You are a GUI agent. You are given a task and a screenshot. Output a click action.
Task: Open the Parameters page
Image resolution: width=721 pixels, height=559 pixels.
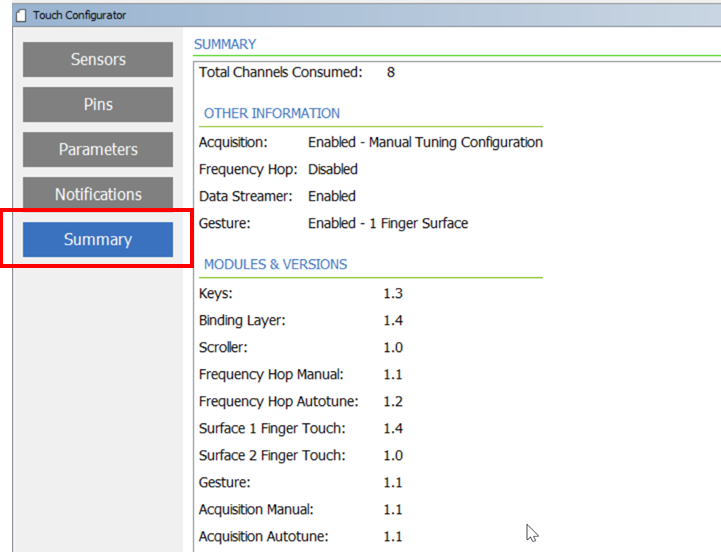click(98, 150)
